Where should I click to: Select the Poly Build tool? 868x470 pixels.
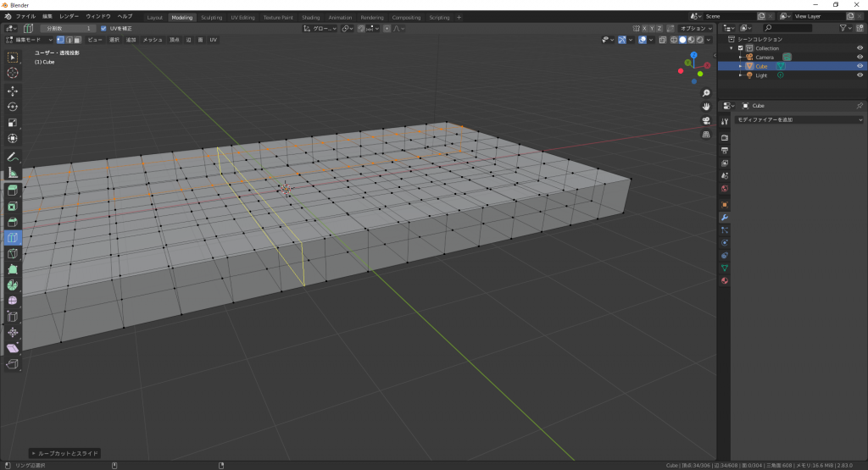[12, 269]
